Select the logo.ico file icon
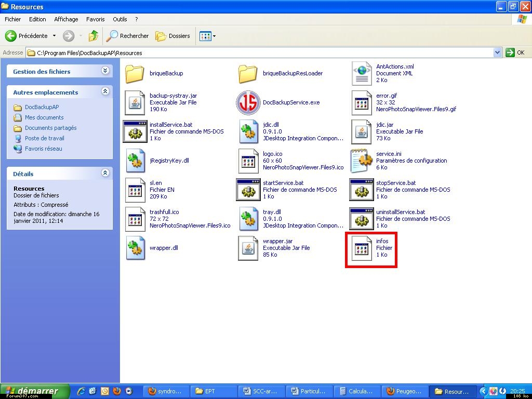 tap(248, 161)
